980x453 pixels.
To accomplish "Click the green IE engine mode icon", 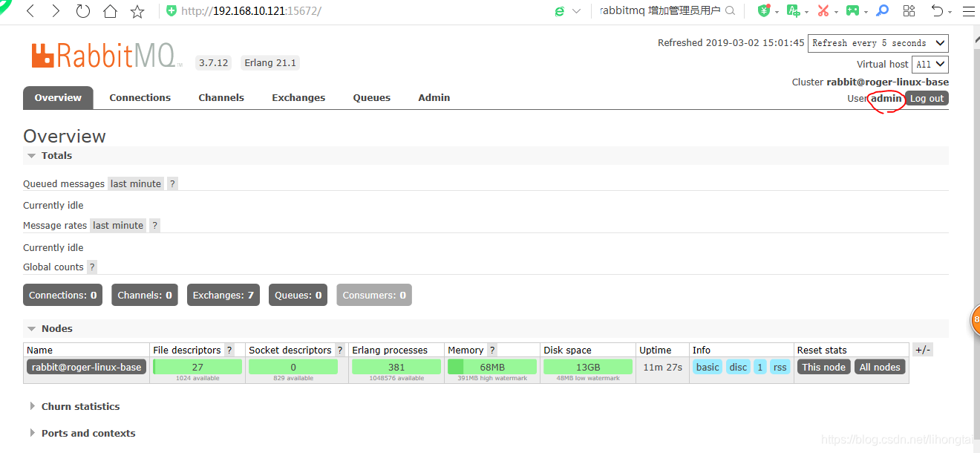I will tap(560, 11).
